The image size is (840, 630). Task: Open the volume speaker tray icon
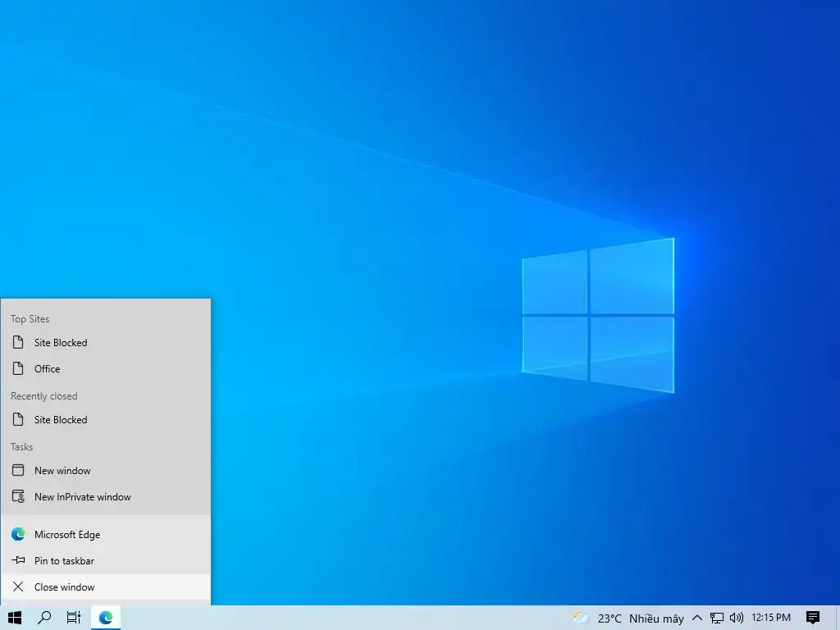(737, 618)
